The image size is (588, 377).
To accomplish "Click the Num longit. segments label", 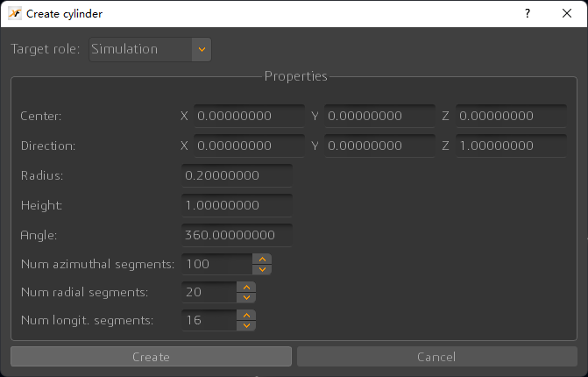I will (88, 320).
